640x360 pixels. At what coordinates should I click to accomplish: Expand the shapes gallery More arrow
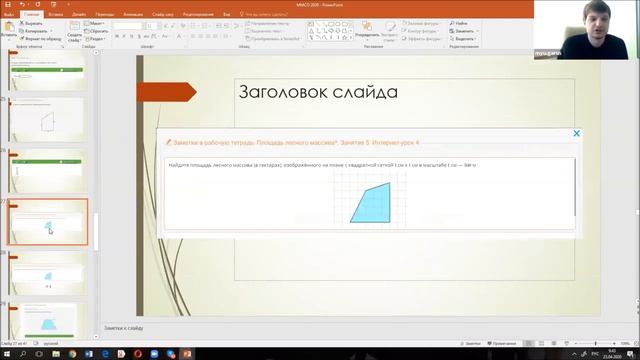point(351,38)
